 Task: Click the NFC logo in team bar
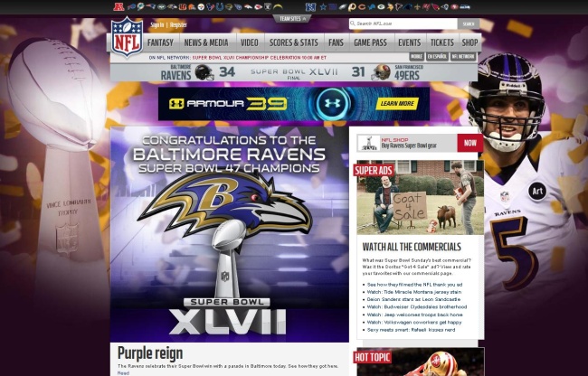tap(310, 6)
